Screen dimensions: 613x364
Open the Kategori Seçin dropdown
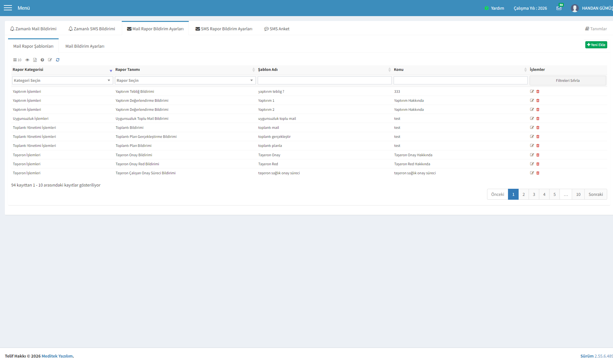[62, 81]
